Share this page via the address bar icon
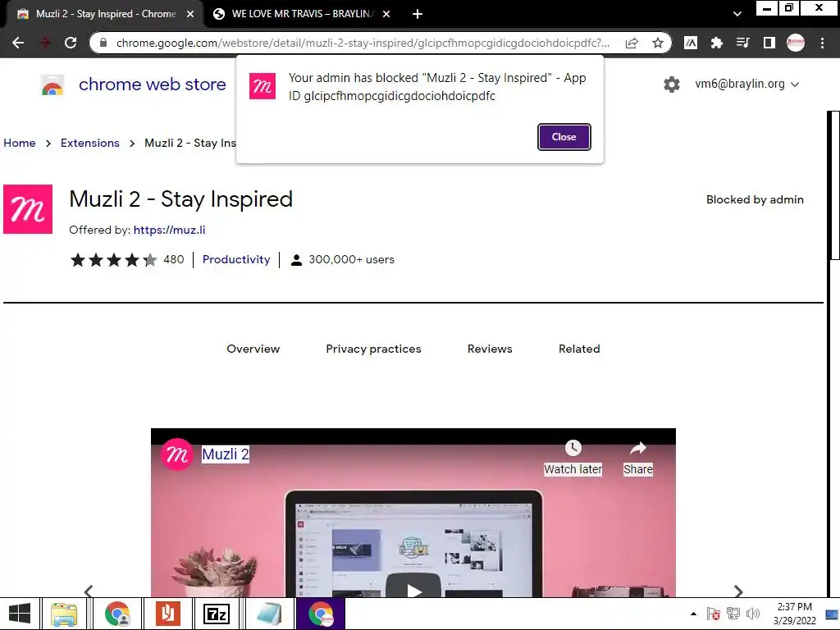 tap(632, 43)
